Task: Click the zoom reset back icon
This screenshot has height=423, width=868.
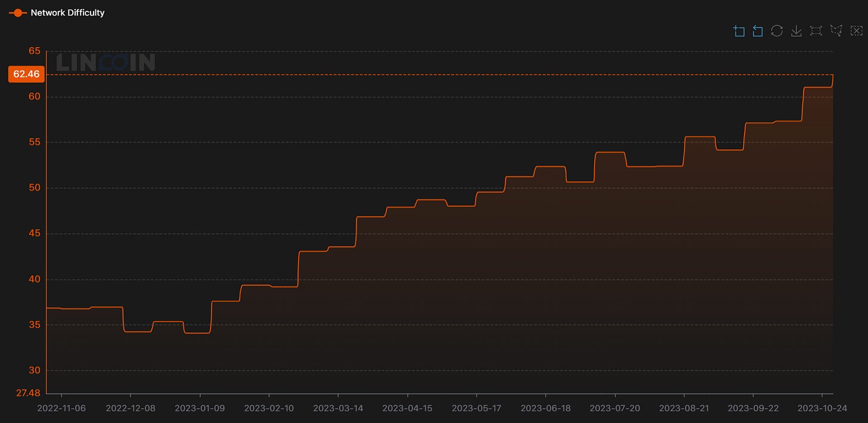Action: (758, 31)
